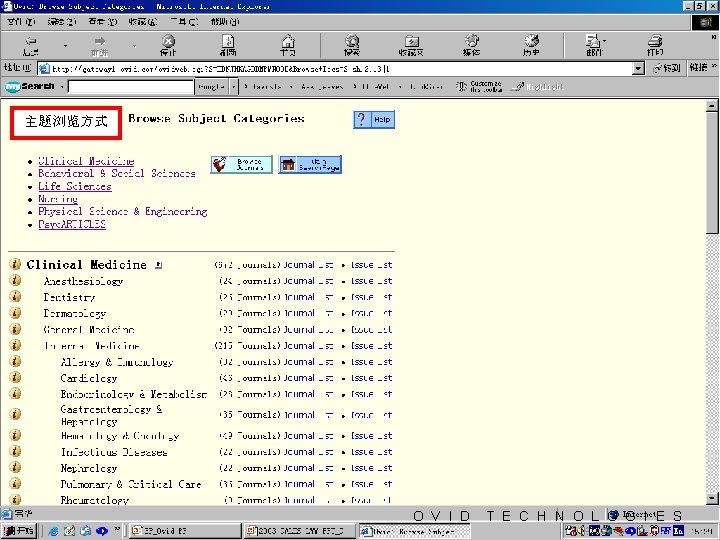This screenshot has height=540, width=720.
Task: Open the File menu in menu bar
Action: [x=21, y=22]
